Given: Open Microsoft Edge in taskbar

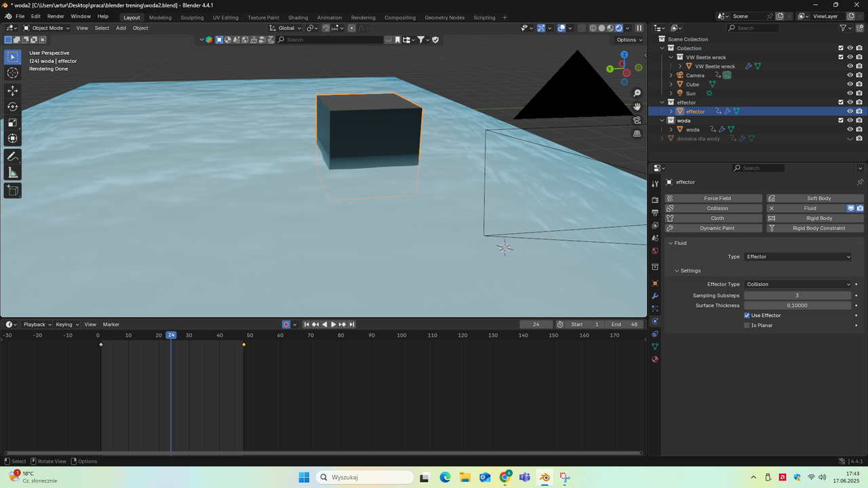Looking at the screenshot, I should coord(445,477).
